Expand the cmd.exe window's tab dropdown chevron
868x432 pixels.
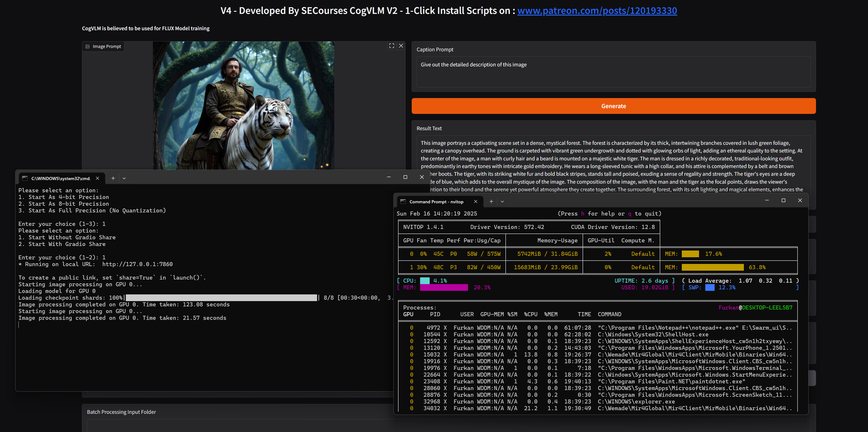124,178
